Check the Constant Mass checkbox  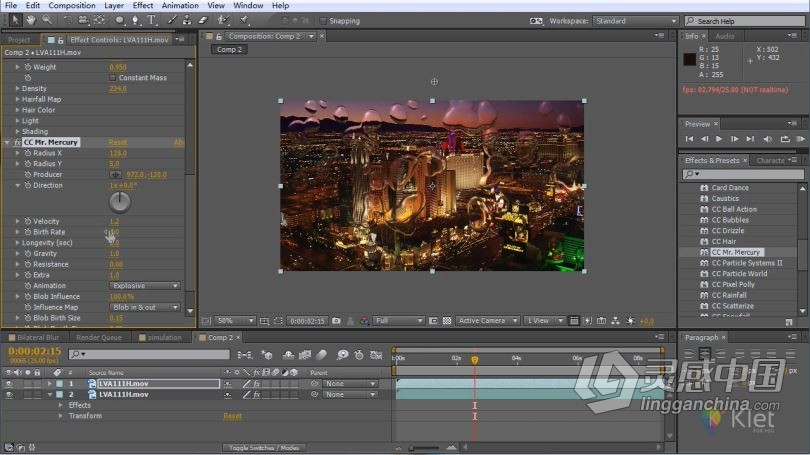(113, 77)
